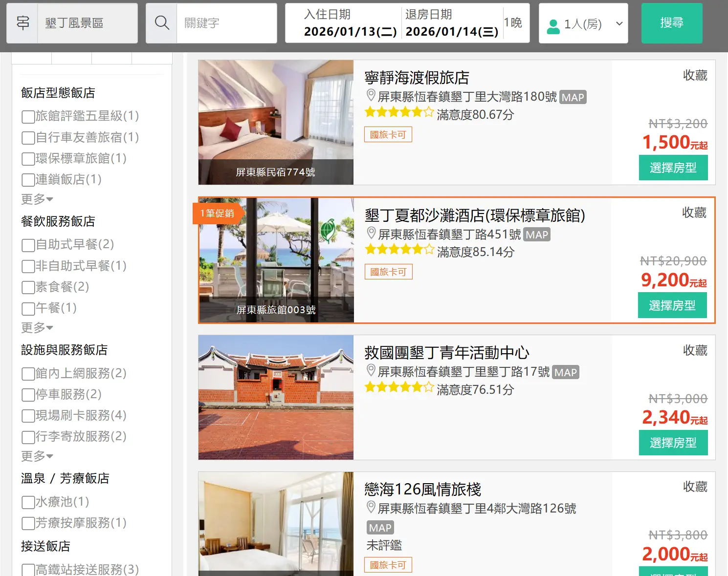Image resolution: width=728 pixels, height=576 pixels.
Task: Click the destination icon left of 墾丁風景區
Action: click(x=22, y=23)
